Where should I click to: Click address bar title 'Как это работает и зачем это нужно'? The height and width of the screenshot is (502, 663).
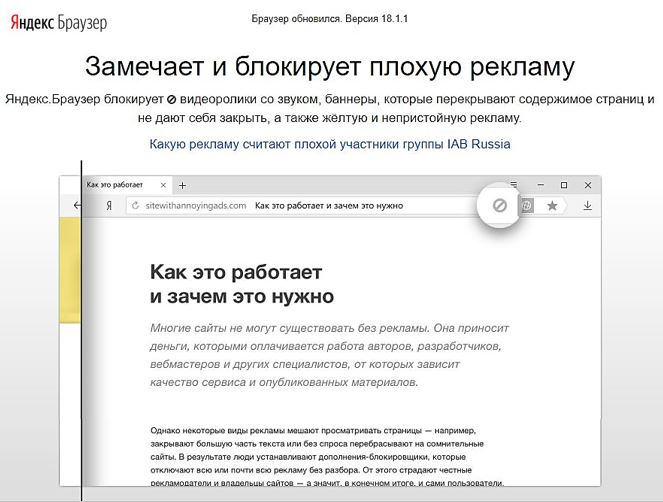tap(329, 206)
